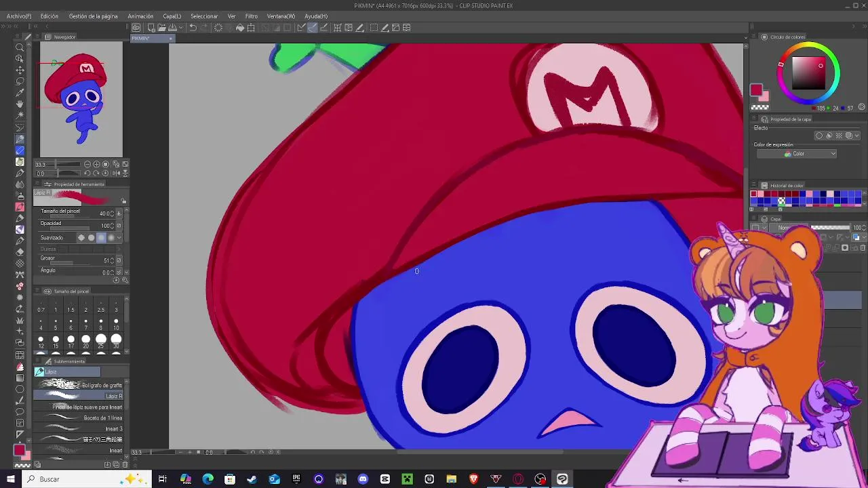Click the Undo arrow icon
Viewport: 868px width, 488px height.
[x=193, y=28]
